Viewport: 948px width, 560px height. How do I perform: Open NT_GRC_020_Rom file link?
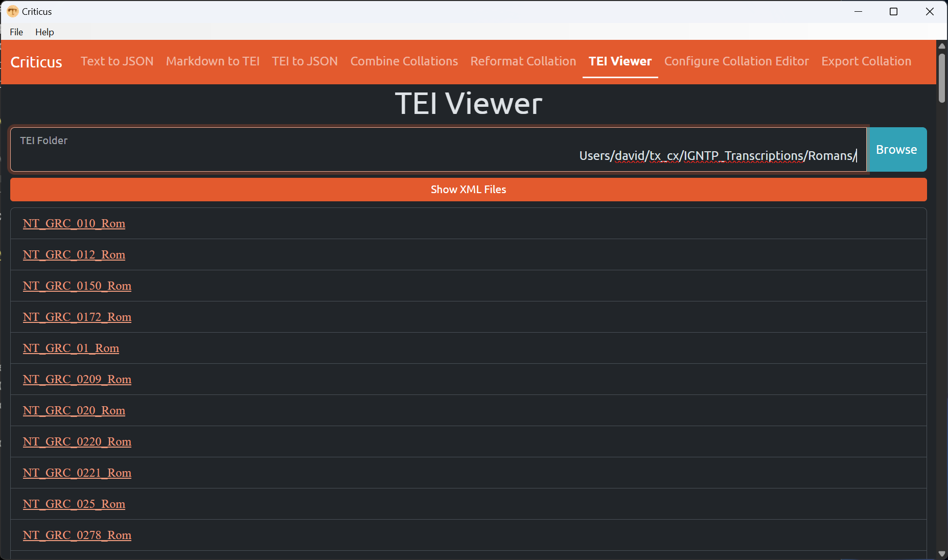click(74, 410)
